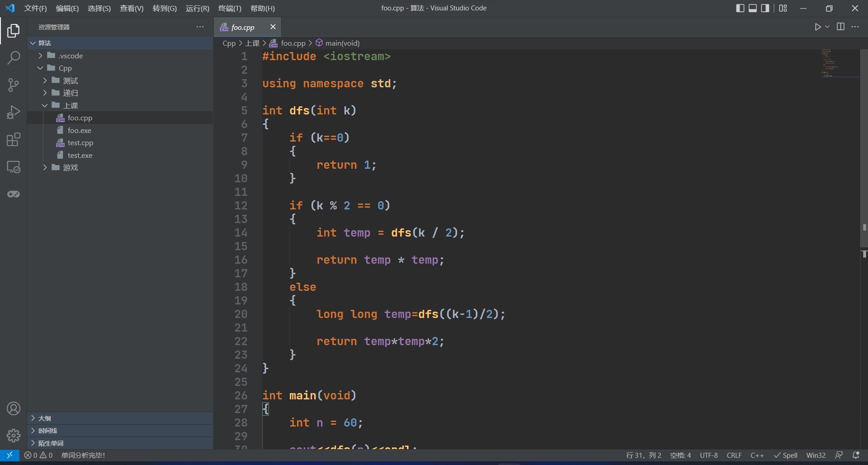
Task: Open Source Control view
Action: tap(14, 85)
